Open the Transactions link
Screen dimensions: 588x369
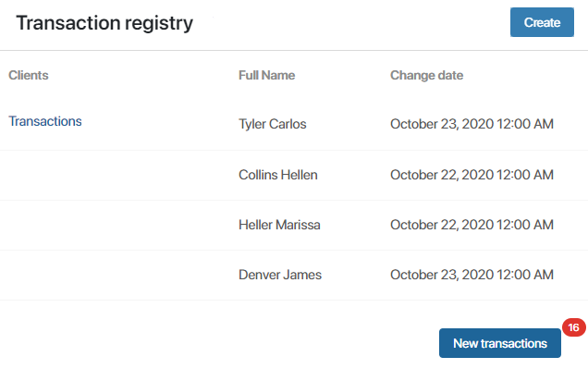pos(45,121)
